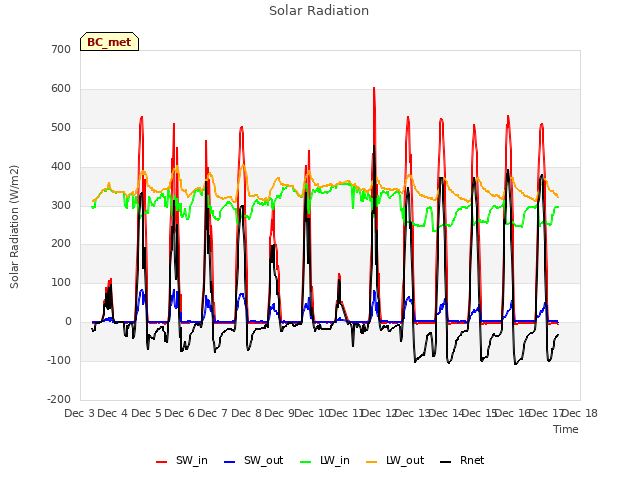This screenshot has height=480, width=640.
Task: Click the 200 y-axis tick label
Action: (x=61, y=244)
